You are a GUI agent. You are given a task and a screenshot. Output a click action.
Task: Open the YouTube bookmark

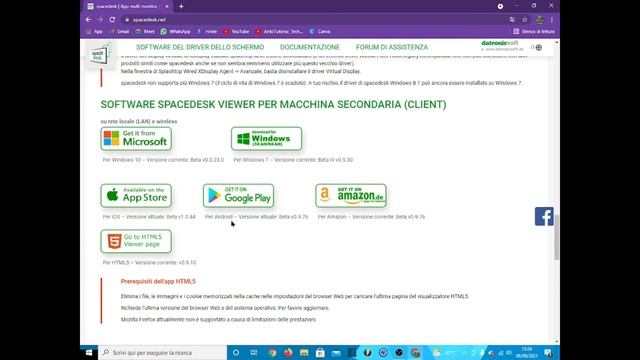point(236,31)
